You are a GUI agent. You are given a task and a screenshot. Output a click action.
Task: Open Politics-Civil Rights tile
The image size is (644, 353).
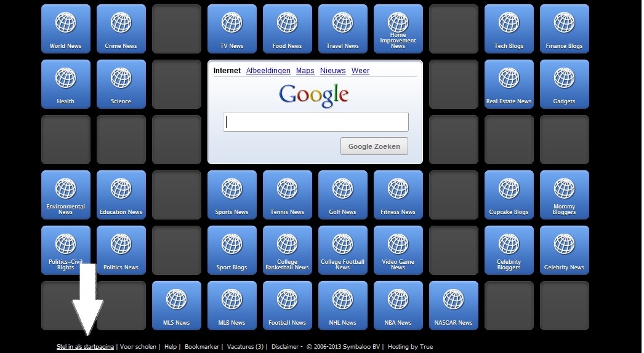click(x=66, y=250)
